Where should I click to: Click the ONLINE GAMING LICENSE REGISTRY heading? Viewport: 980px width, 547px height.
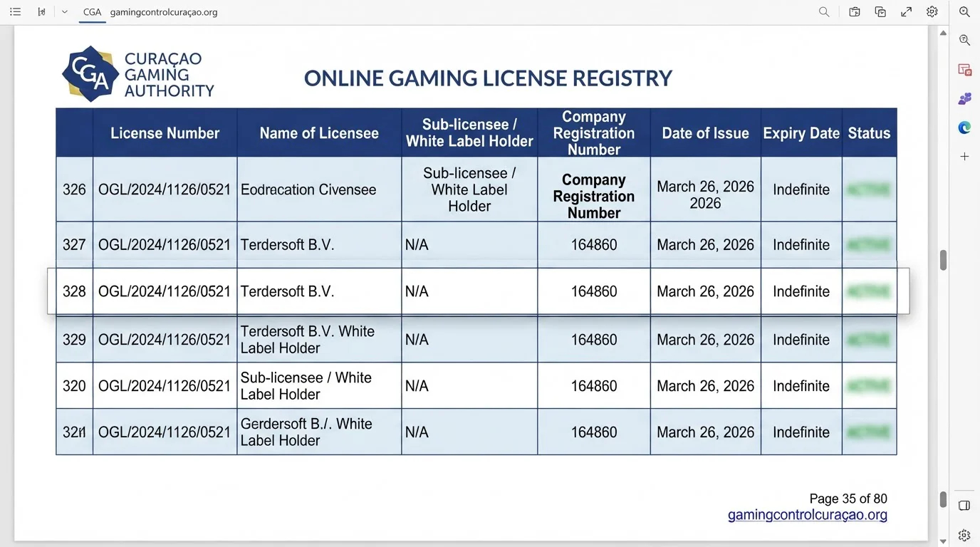pos(488,78)
